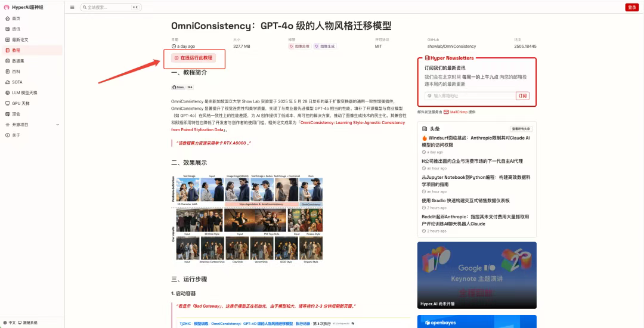Select 资讯 news in the sidebar menu
644x328 pixels.
(16, 29)
